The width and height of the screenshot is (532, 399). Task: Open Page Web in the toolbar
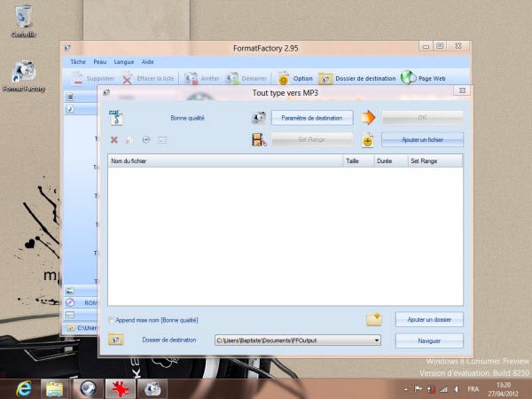pos(423,78)
